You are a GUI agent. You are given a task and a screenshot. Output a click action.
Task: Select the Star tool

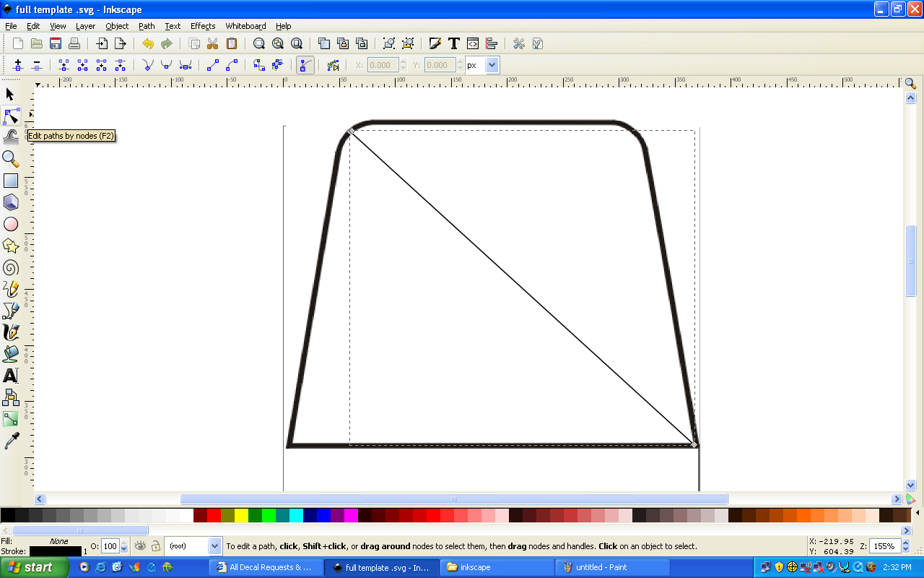[x=10, y=246]
